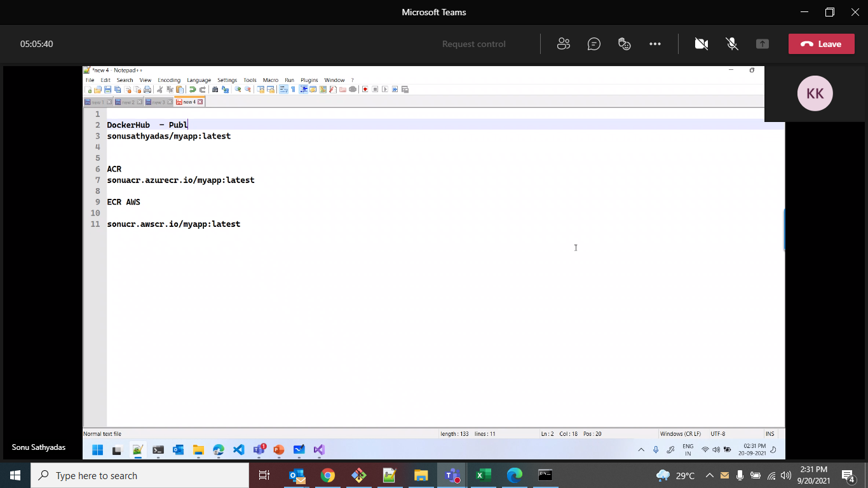
Task: Toggle the camera on in Teams
Action: coord(702,44)
